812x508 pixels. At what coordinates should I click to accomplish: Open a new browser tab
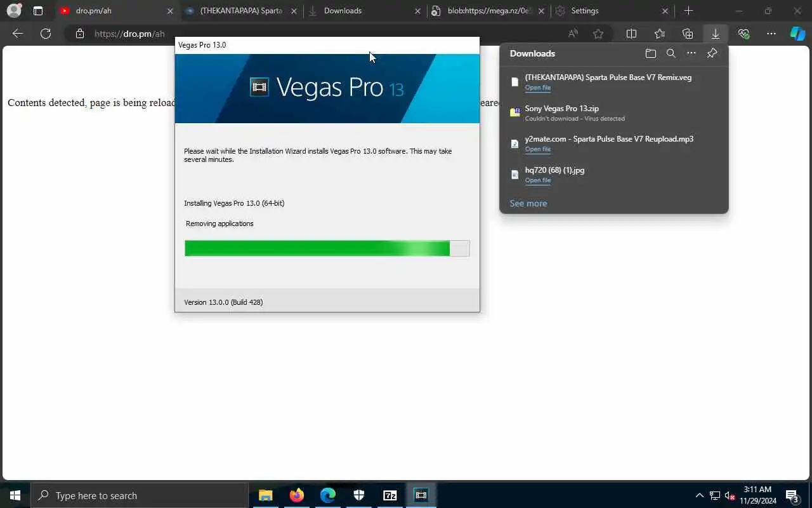coord(688,11)
